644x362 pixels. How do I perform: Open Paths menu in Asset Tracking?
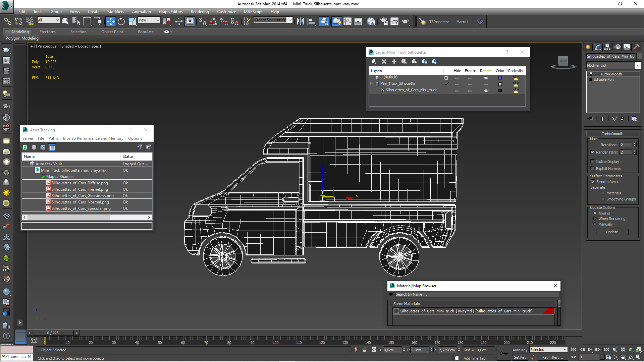[53, 138]
